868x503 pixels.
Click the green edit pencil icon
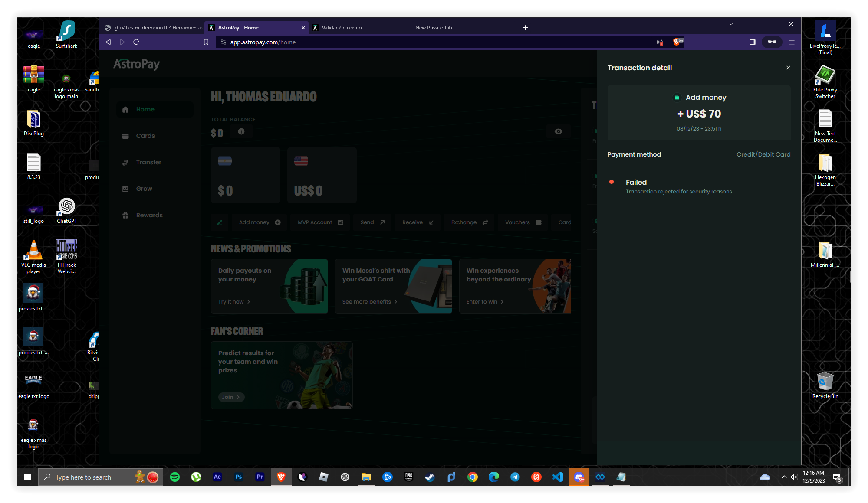pyautogui.click(x=220, y=222)
